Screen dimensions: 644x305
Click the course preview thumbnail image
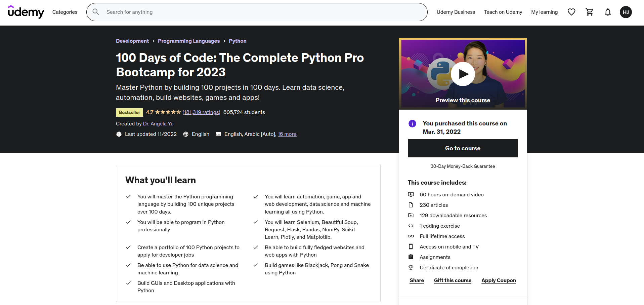point(463,74)
